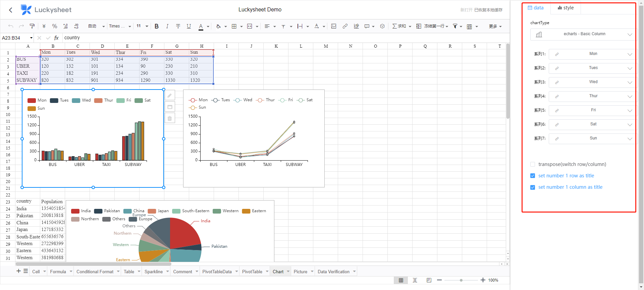Apply the black text color

tap(201, 26)
